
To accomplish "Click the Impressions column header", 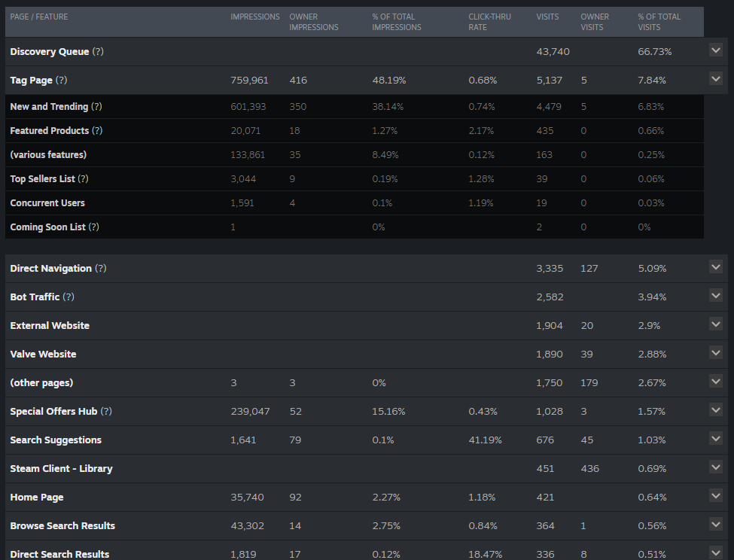I will coord(255,17).
